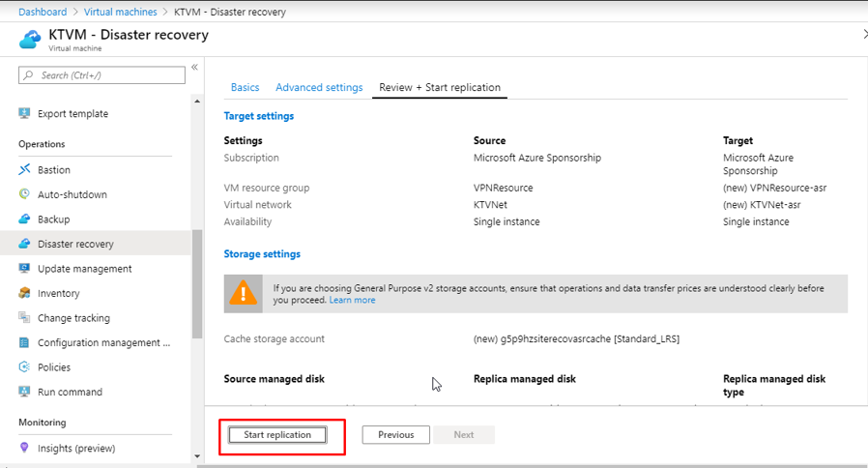This screenshot has height=468, width=868.
Task: Click the Change tracking icon
Action: click(x=24, y=317)
